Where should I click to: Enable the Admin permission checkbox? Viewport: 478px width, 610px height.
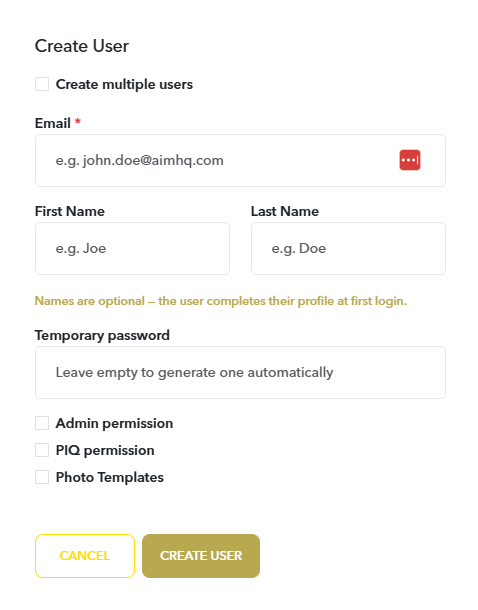(x=42, y=423)
